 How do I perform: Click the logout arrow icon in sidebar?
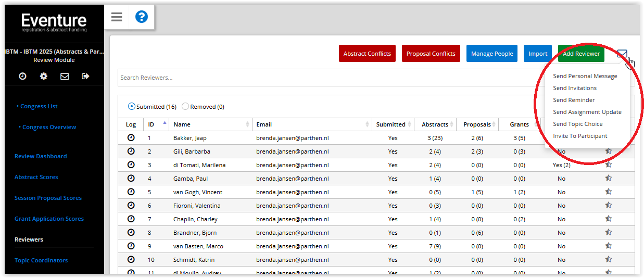point(85,76)
